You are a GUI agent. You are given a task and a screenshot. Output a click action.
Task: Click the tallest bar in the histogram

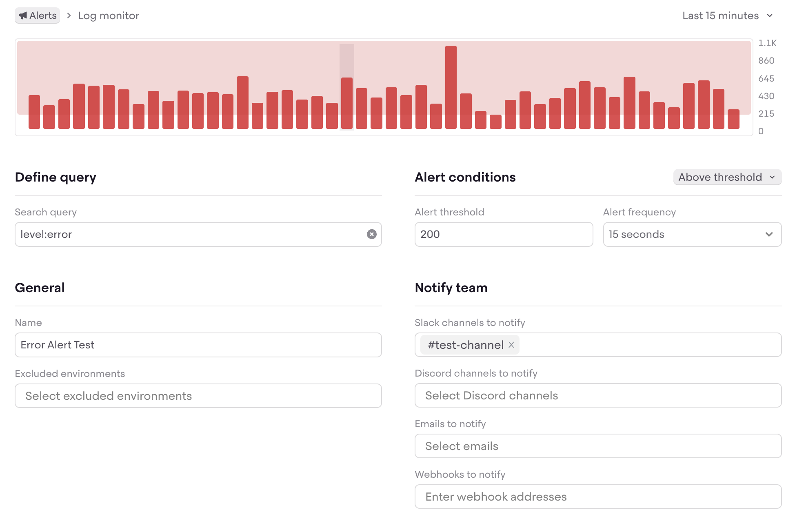click(451, 87)
